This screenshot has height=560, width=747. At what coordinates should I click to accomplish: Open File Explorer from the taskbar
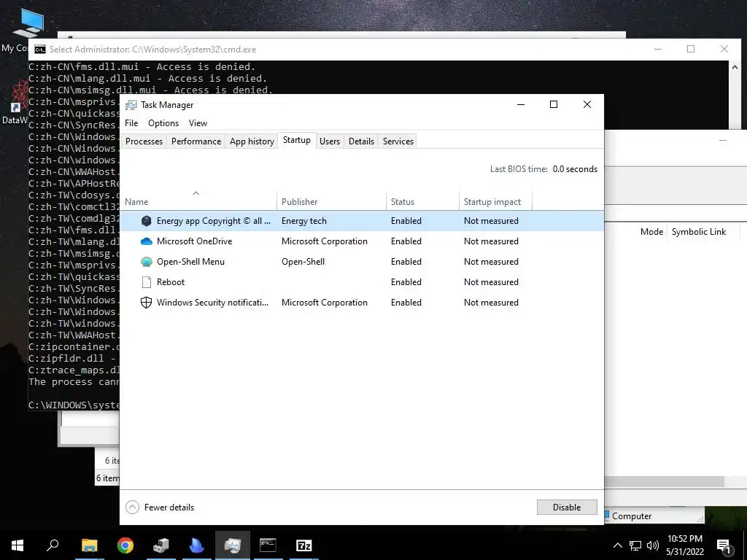pos(89,545)
